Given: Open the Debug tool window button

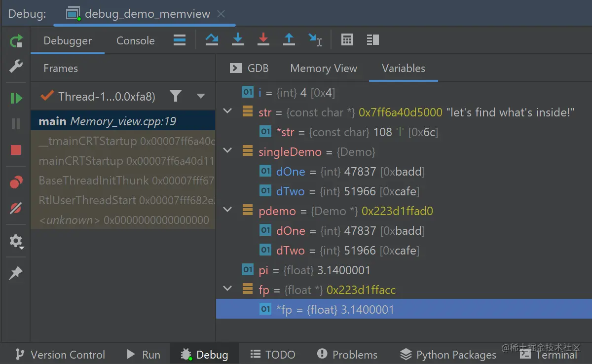Looking at the screenshot, I should (x=205, y=354).
